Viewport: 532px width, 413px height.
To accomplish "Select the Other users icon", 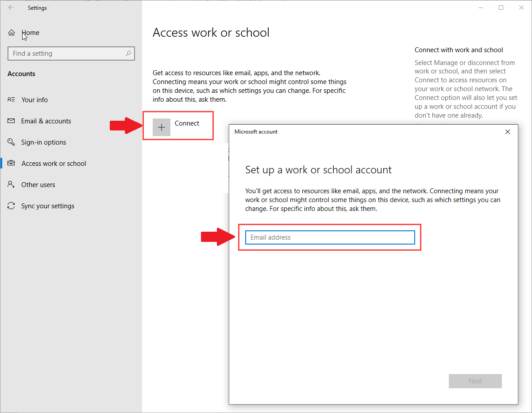I will 12,184.
